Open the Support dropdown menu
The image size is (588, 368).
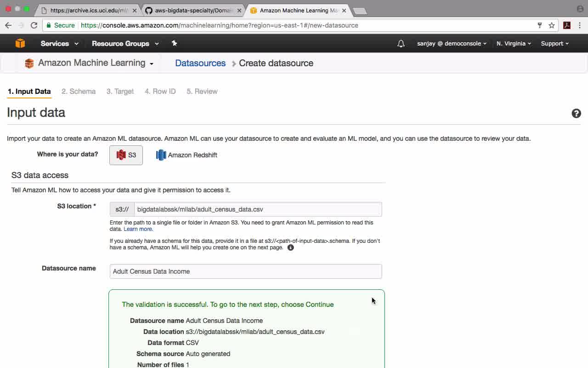[x=555, y=43]
